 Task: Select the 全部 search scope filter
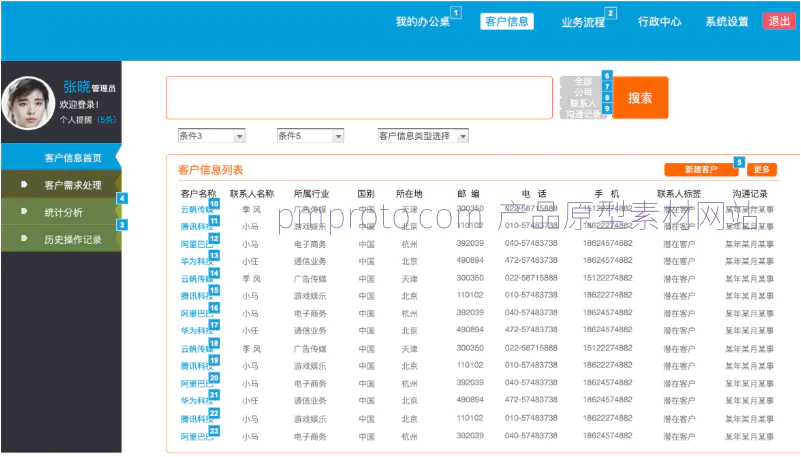[582, 81]
